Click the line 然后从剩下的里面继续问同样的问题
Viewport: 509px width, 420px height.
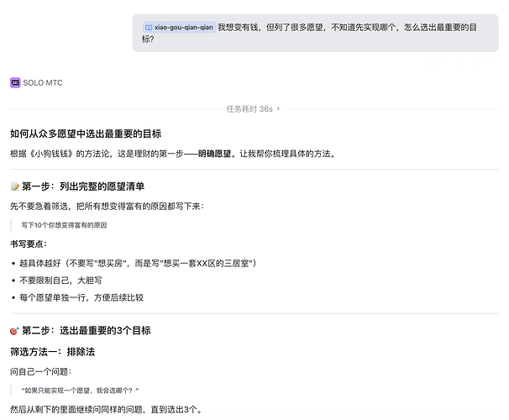pos(106,410)
